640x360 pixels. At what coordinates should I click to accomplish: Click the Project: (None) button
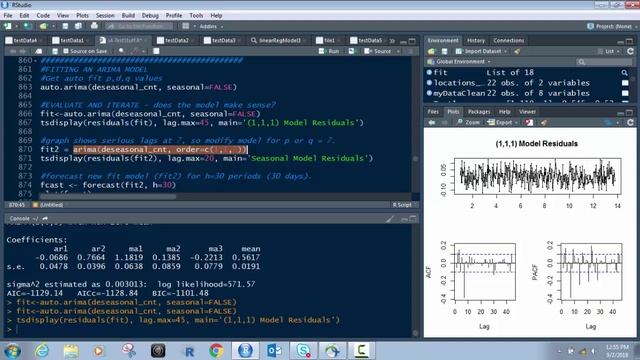click(611, 26)
